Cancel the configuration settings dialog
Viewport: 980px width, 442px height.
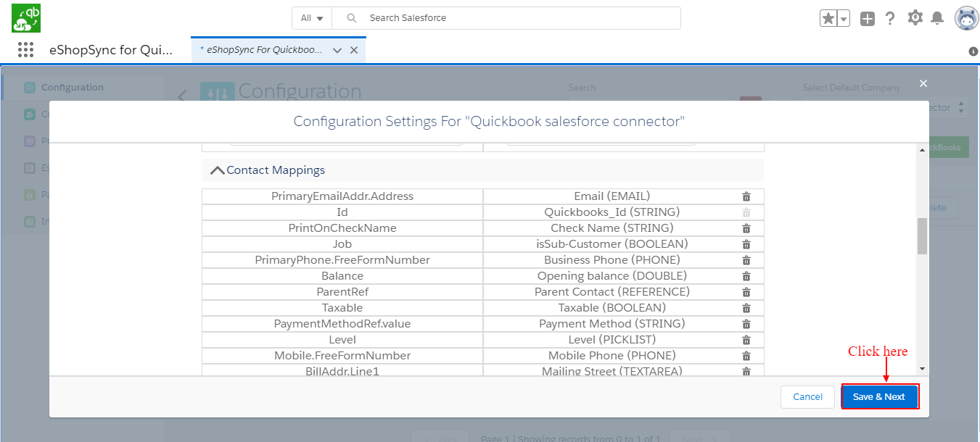point(807,396)
